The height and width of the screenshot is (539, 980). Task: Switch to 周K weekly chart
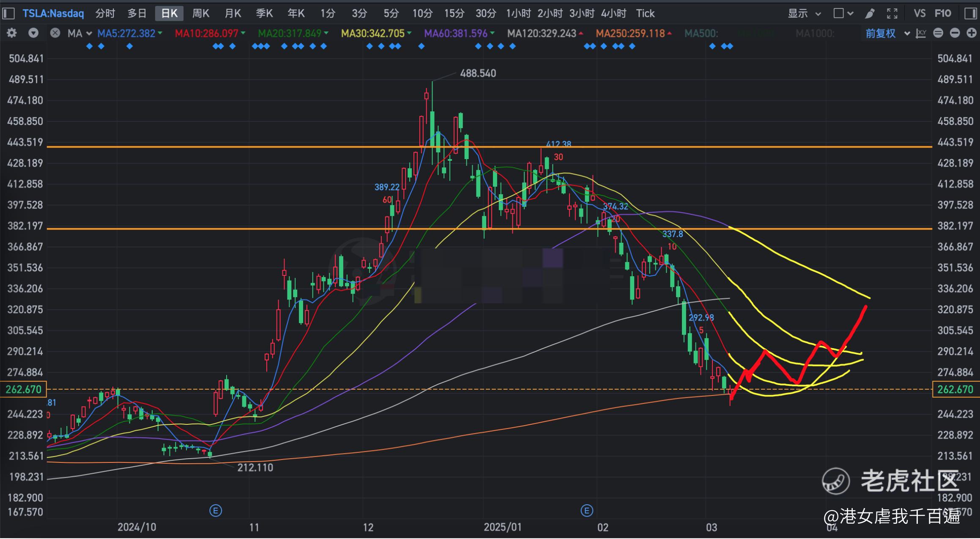click(x=201, y=14)
